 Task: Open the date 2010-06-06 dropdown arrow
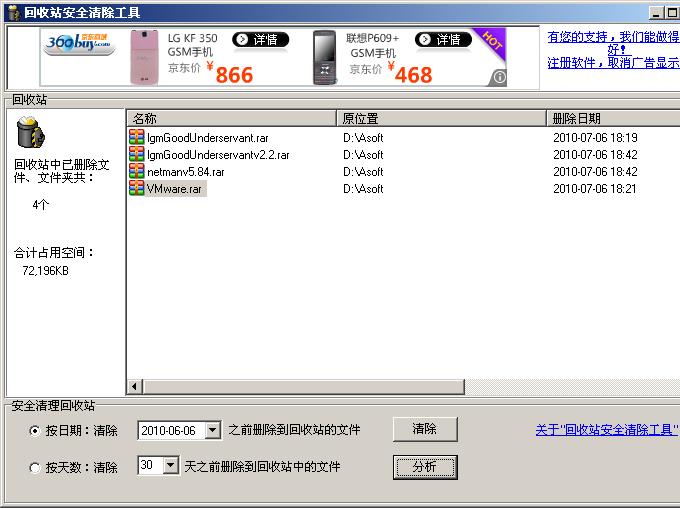[212, 430]
